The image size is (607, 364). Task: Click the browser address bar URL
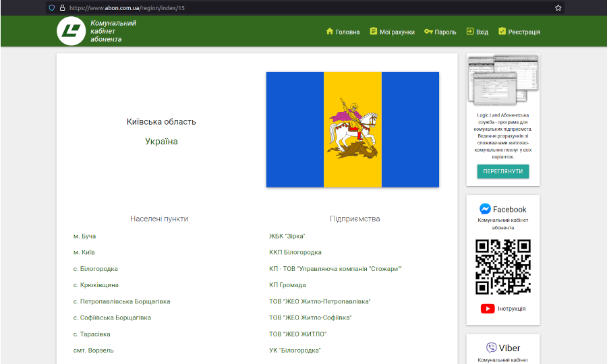click(x=127, y=7)
